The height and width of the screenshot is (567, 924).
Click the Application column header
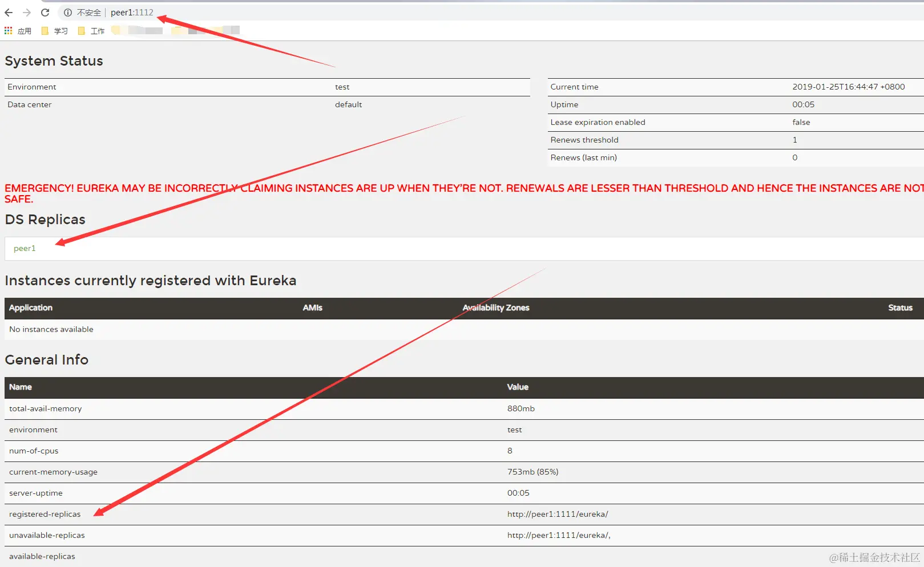coord(31,307)
